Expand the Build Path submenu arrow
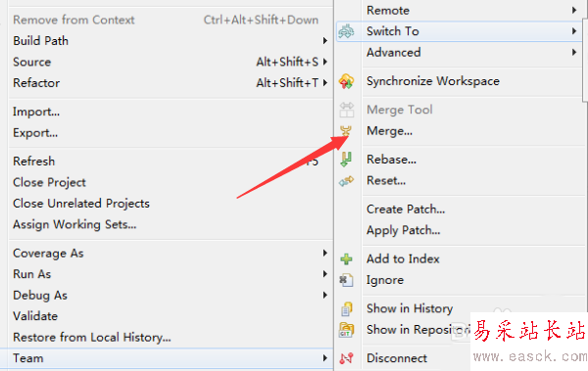The height and width of the screenshot is (371, 588). coord(325,41)
